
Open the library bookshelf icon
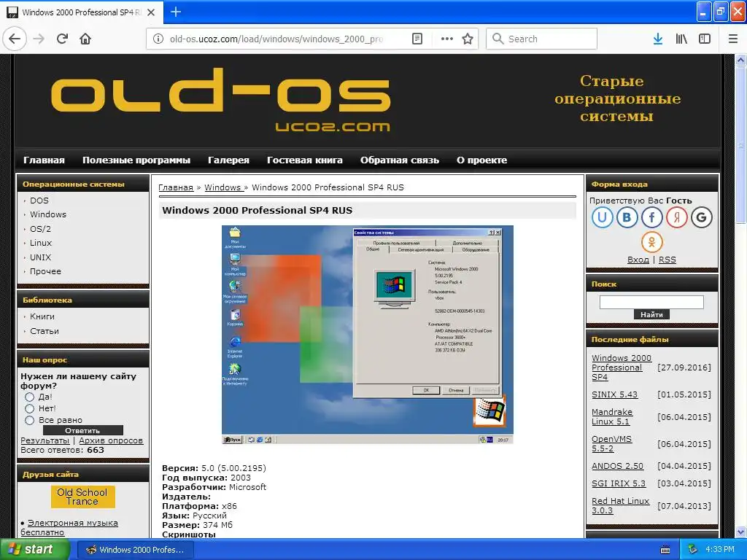pyautogui.click(x=682, y=39)
